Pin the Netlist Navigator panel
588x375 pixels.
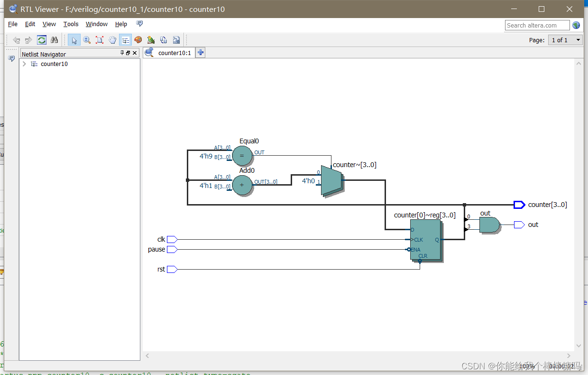coord(122,53)
